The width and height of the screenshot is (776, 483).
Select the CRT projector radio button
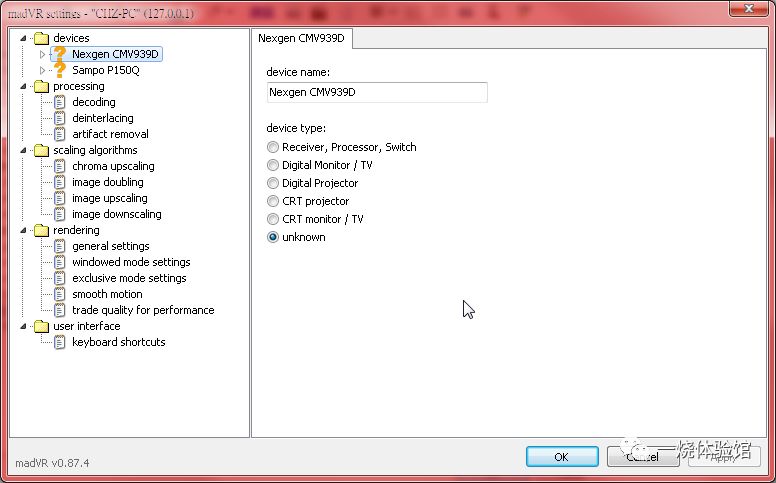[273, 201]
